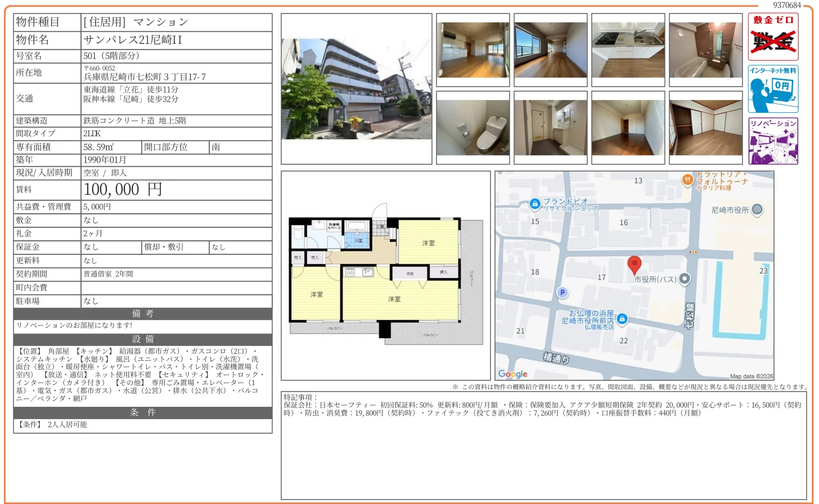Click the 100,000 円 rent value

123,190
